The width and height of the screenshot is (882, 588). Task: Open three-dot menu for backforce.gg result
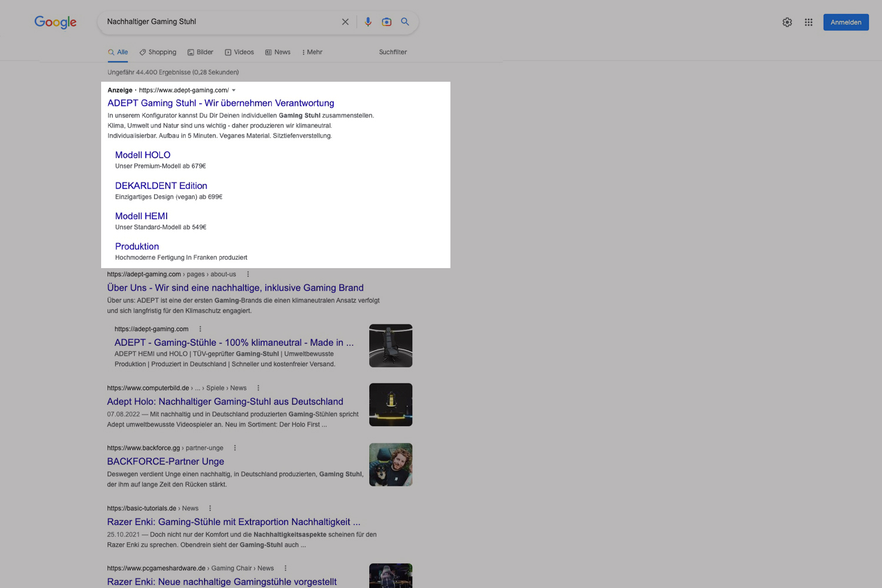[x=235, y=448]
